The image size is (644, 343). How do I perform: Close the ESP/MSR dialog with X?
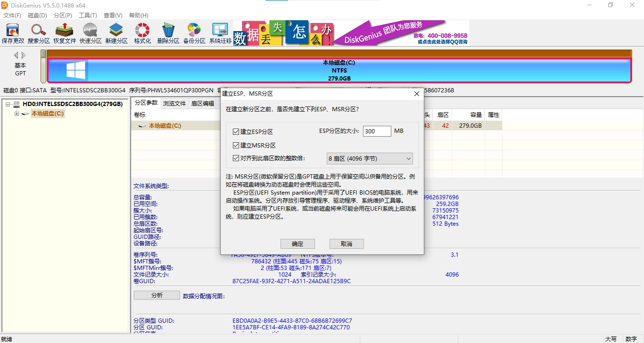pos(416,94)
